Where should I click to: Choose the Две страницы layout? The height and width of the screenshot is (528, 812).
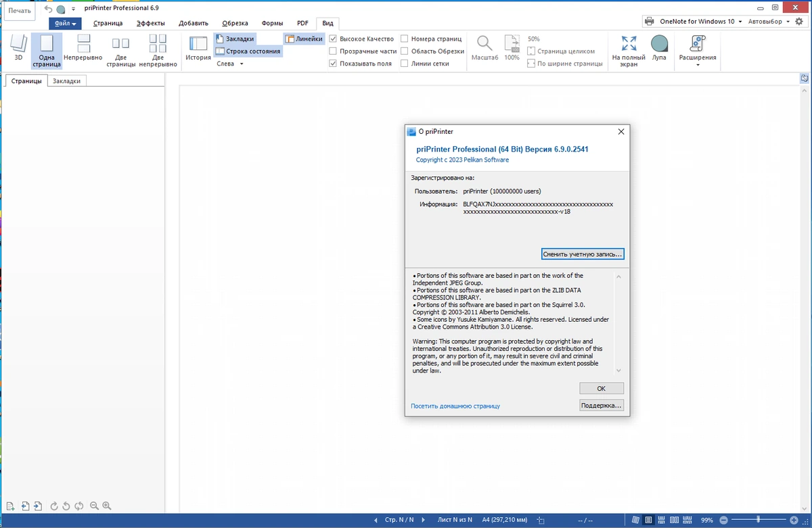(x=121, y=51)
